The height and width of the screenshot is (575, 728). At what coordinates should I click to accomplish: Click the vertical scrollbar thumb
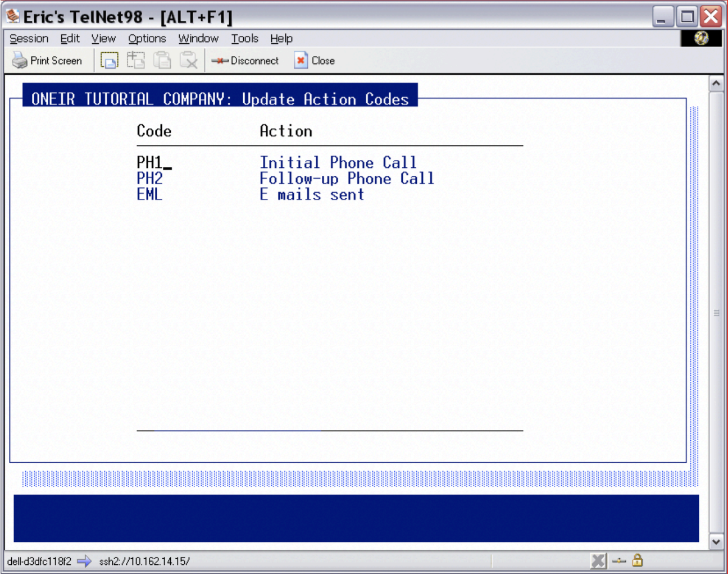pos(716,313)
